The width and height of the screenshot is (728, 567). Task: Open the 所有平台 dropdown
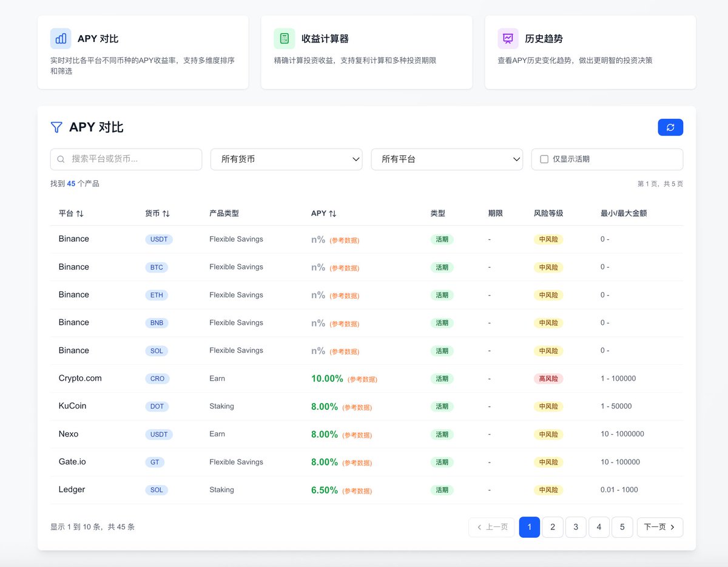(x=447, y=159)
